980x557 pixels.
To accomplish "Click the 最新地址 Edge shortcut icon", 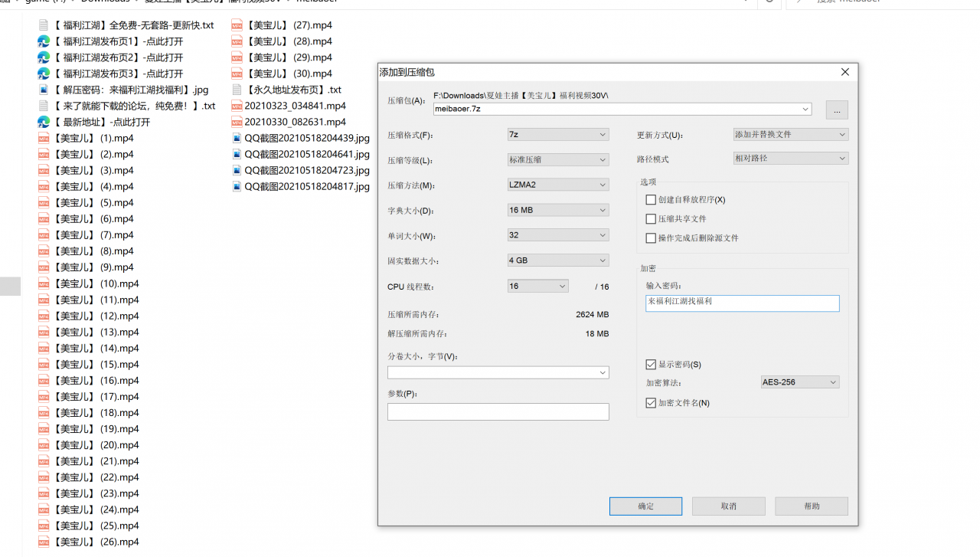I will pos(44,122).
